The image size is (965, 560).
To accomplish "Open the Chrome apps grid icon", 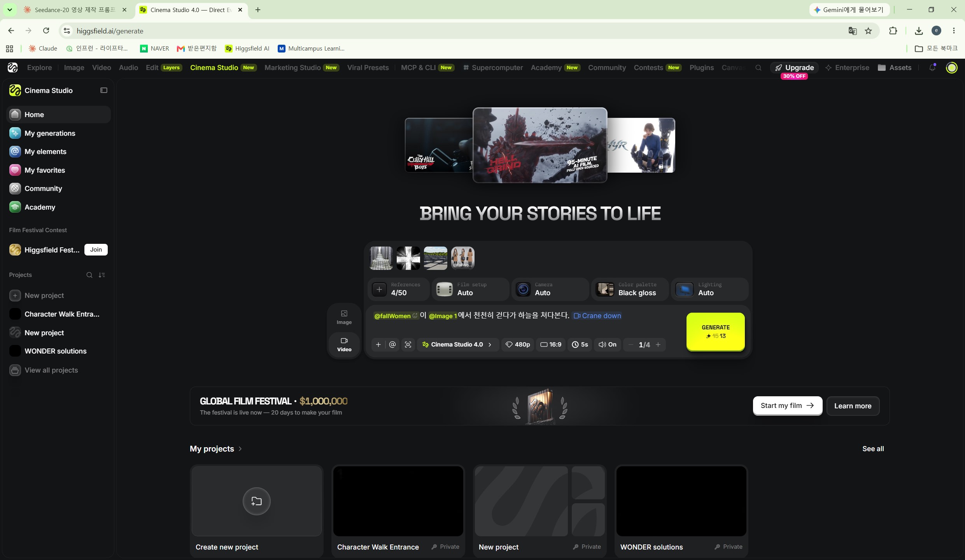I will pyautogui.click(x=9, y=49).
